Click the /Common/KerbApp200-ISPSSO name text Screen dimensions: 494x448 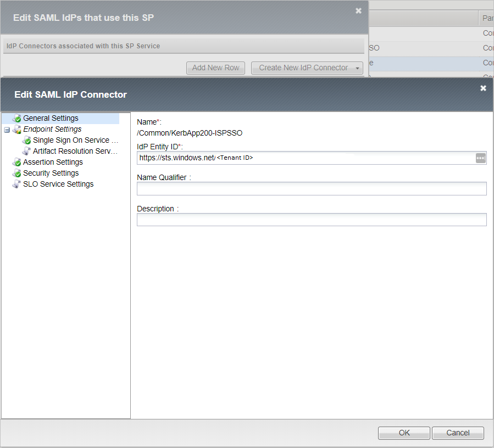pos(190,133)
